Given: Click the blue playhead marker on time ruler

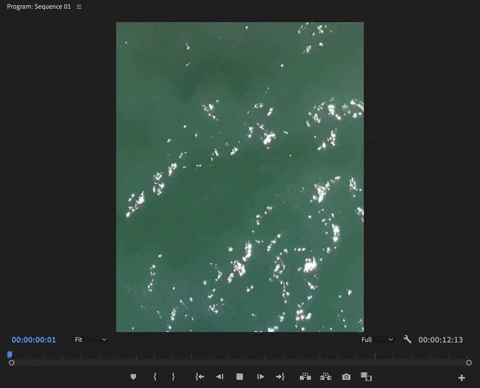Looking at the screenshot, I should (10, 354).
